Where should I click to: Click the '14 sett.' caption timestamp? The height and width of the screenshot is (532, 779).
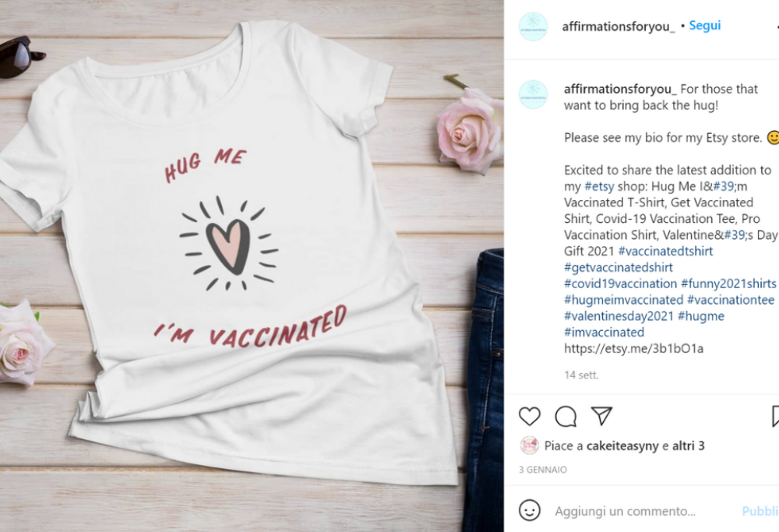point(581,375)
